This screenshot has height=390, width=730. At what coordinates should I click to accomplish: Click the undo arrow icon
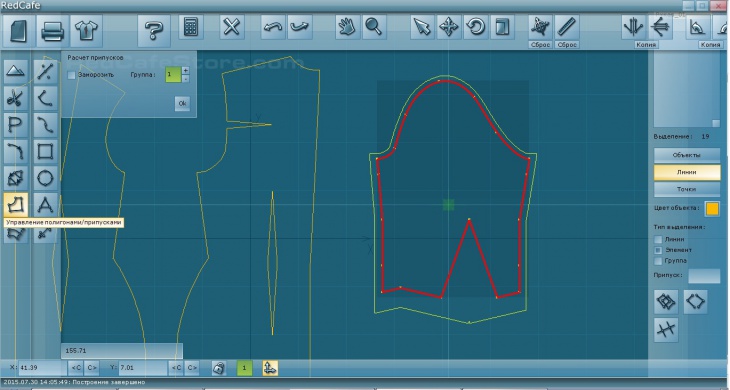(273, 27)
